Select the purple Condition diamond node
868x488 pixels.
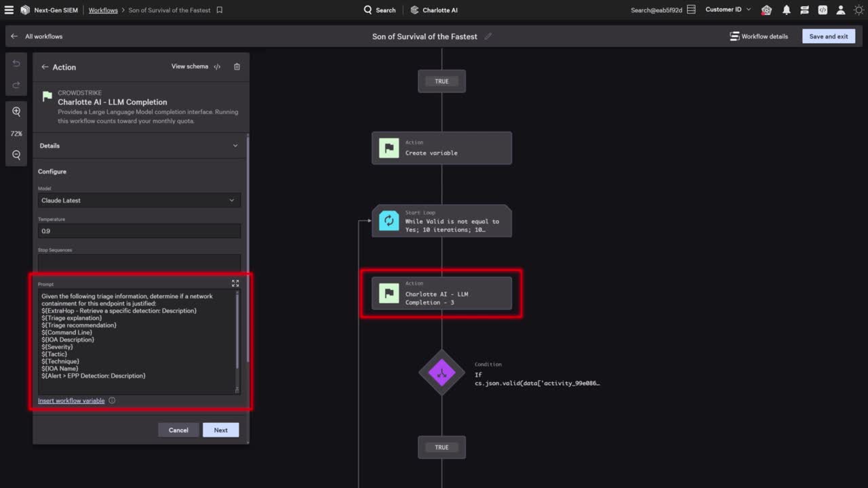click(x=441, y=372)
